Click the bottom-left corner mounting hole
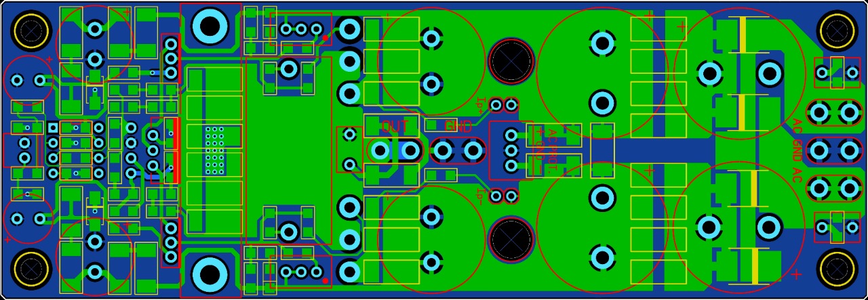Screen dimensions: 868x300 (x=30, y=269)
